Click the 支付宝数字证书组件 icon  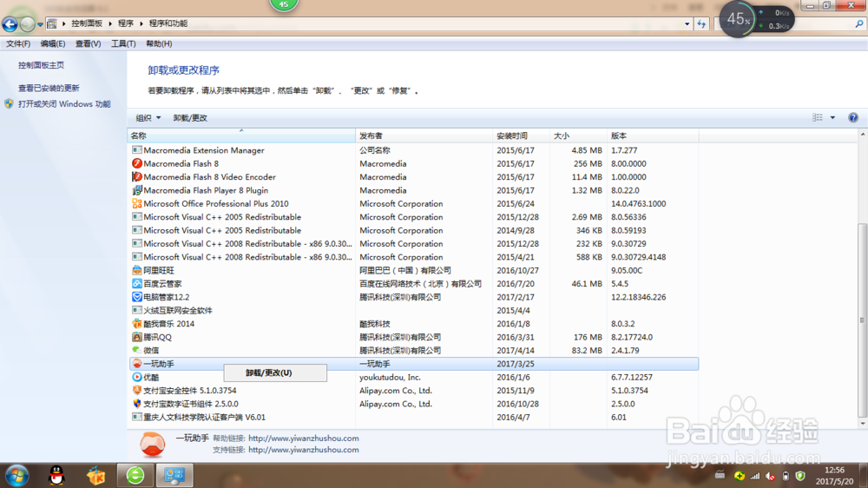(x=137, y=404)
